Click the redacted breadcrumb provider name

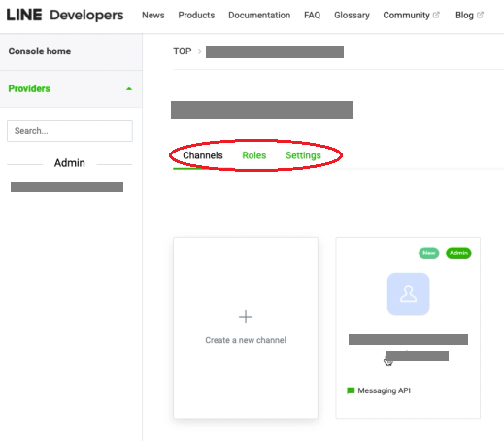tap(275, 51)
